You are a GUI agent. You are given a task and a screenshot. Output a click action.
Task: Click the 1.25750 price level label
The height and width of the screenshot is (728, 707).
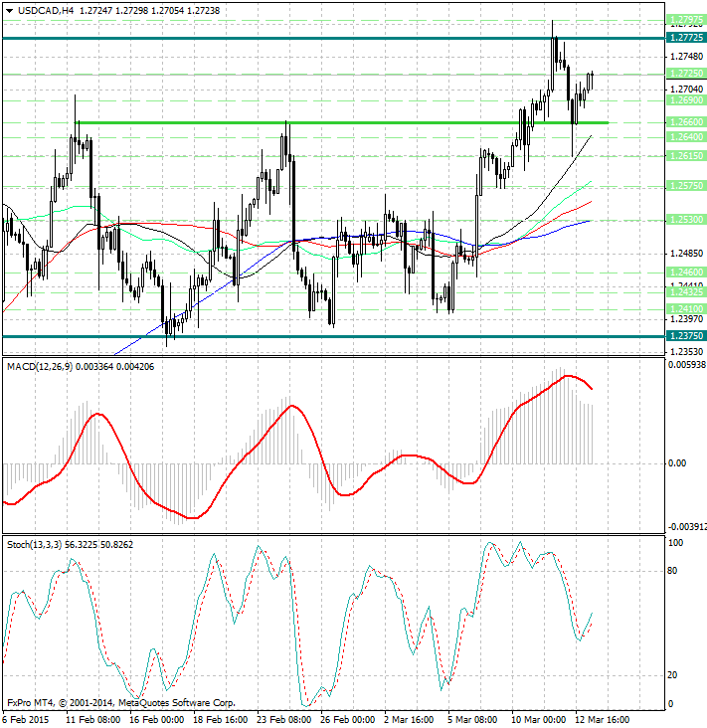pyautogui.click(x=686, y=185)
